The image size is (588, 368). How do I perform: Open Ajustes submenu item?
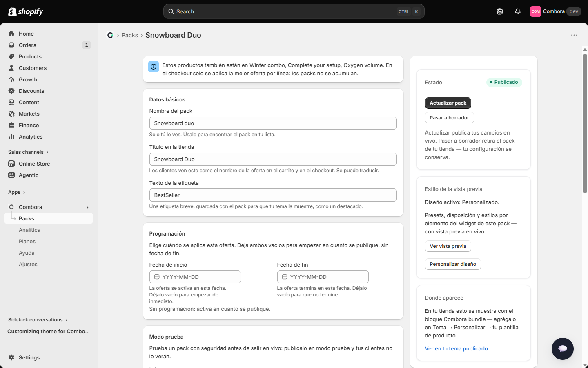pos(49,264)
